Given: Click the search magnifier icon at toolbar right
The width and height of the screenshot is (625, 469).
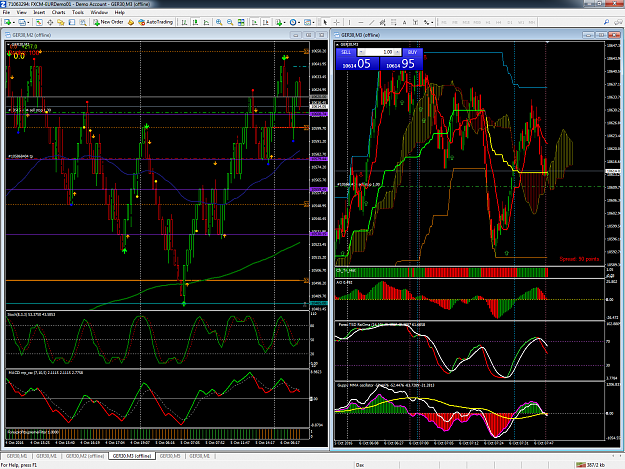Looking at the screenshot, I should [x=606, y=22].
